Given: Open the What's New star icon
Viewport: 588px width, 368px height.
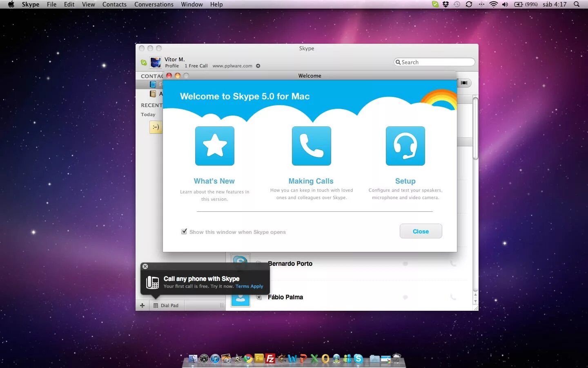Looking at the screenshot, I should (215, 146).
